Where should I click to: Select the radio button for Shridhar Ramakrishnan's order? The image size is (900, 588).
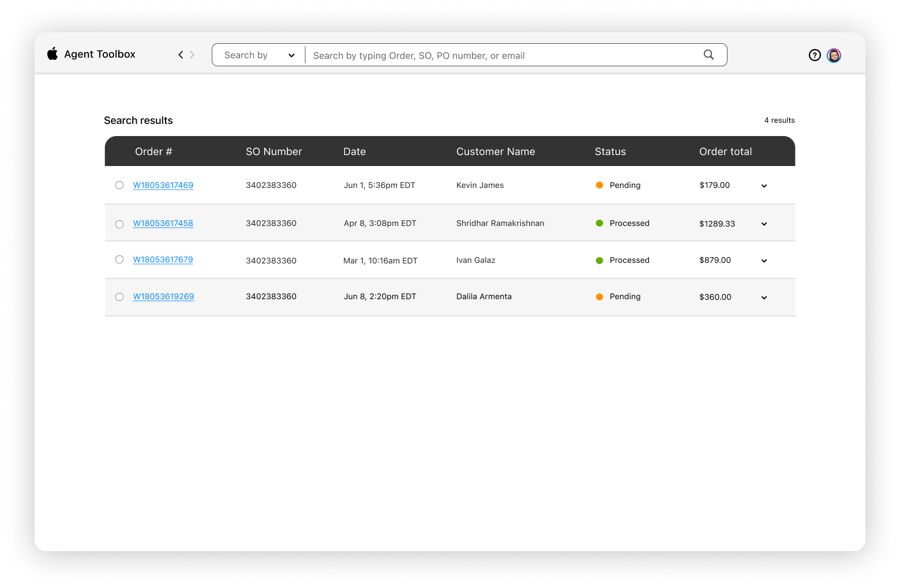[119, 224]
